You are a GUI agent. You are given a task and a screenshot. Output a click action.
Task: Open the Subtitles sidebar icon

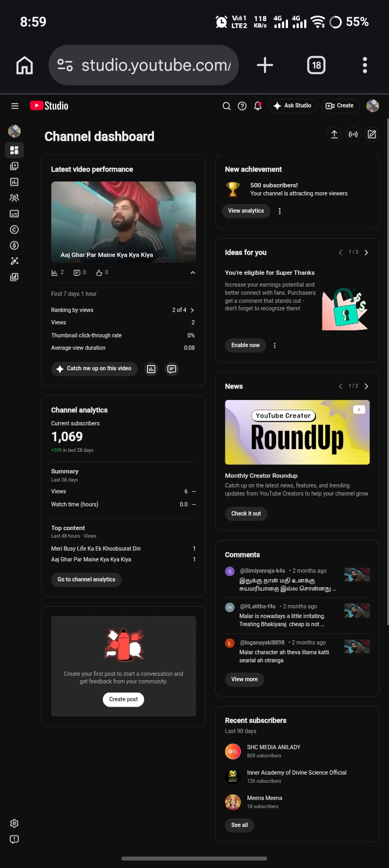click(x=15, y=214)
